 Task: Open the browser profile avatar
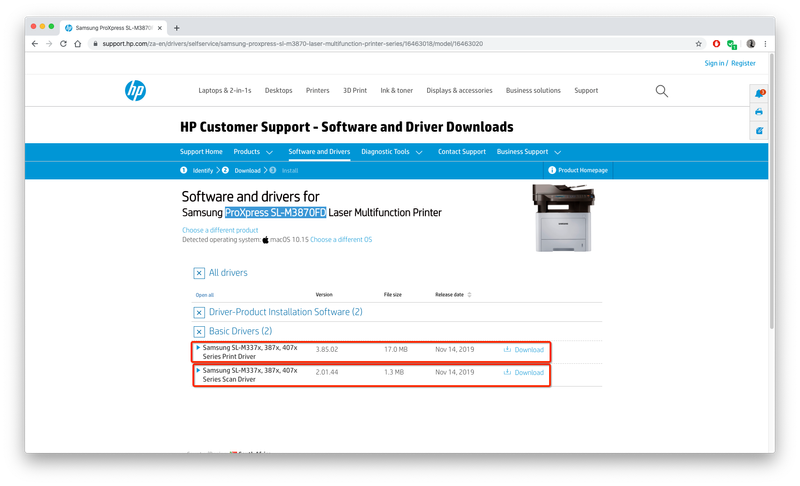[751, 44]
